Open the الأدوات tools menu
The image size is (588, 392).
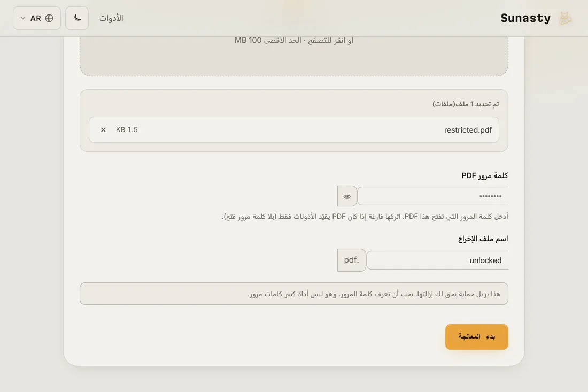(111, 18)
